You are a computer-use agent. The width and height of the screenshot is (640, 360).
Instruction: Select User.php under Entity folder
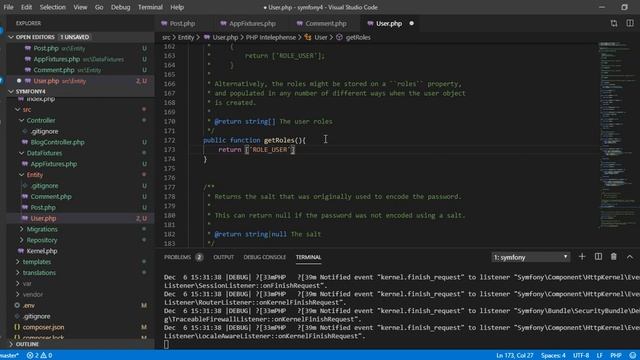point(80,218)
